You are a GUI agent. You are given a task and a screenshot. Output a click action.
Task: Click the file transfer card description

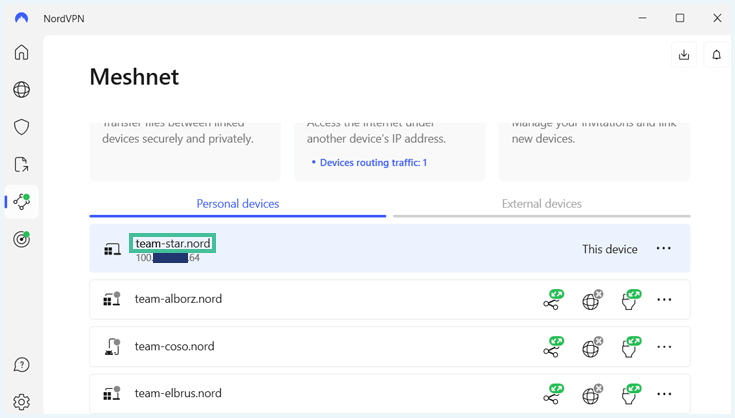point(178,134)
